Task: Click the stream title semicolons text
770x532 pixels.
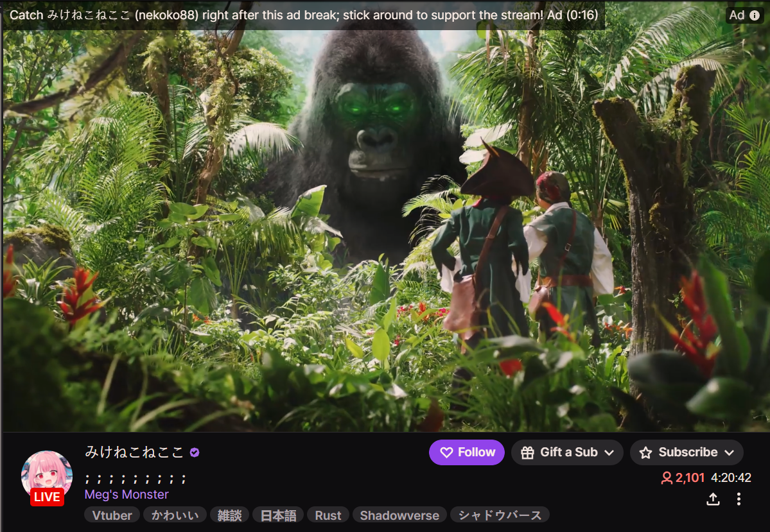Action: click(x=136, y=479)
